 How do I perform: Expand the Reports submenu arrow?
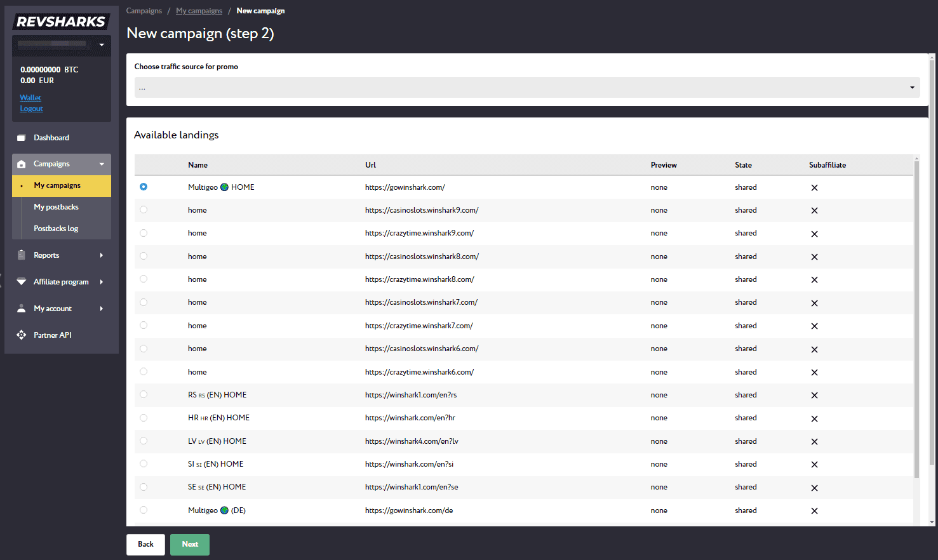tap(102, 255)
